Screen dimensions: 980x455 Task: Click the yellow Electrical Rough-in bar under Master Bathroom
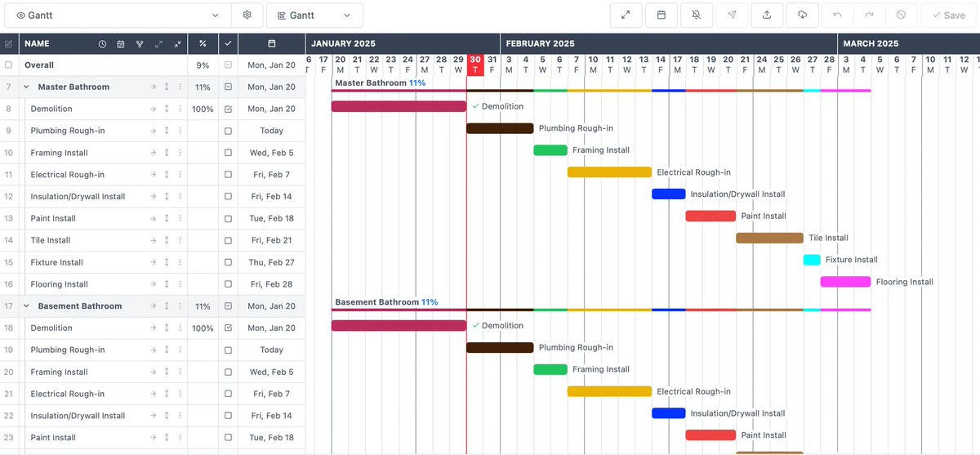tap(609, 172)
